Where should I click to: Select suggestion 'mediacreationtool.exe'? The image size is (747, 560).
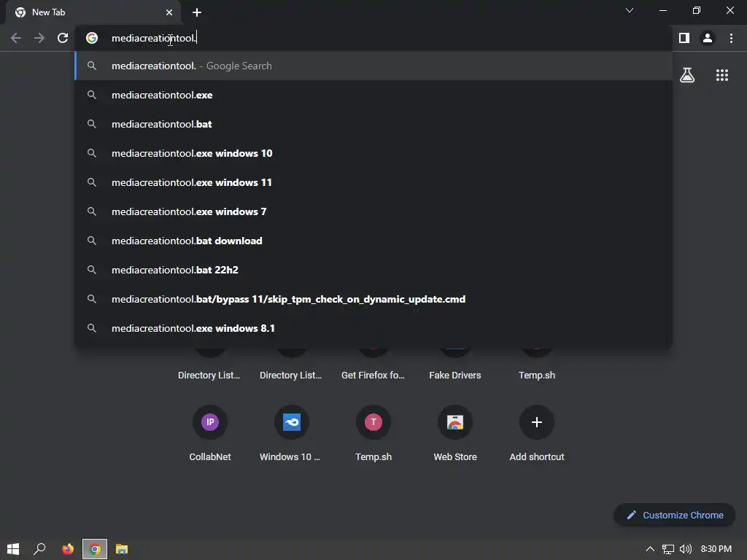click(x=373, y=95)
